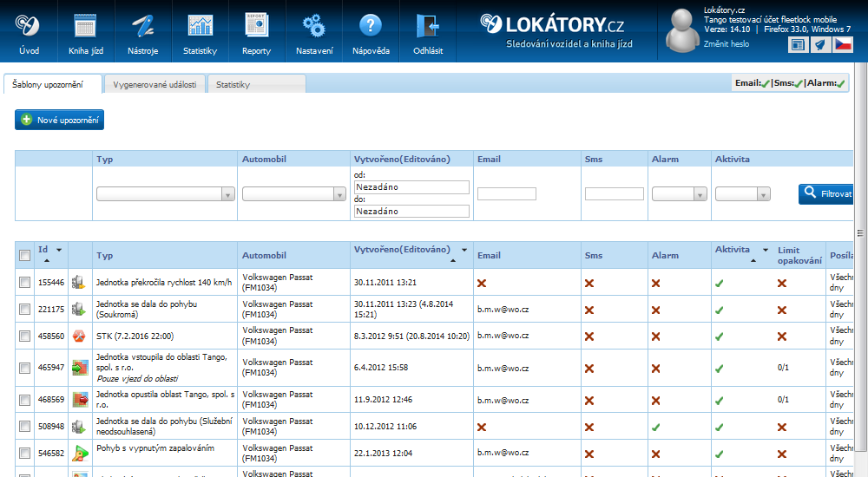The height and width of the screenshot is (477, 868).
Task: Tick the checkbox for alert 155446
Action: (x=25, y=283)
